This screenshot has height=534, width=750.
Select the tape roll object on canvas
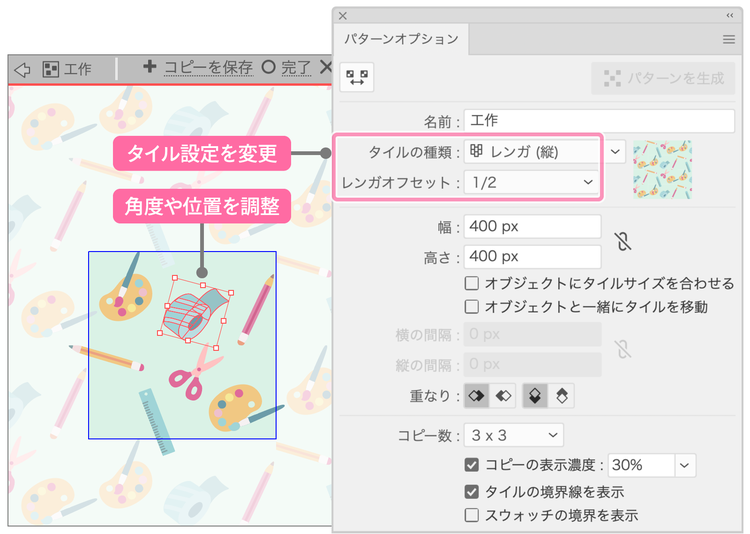(x=195, y=314)
